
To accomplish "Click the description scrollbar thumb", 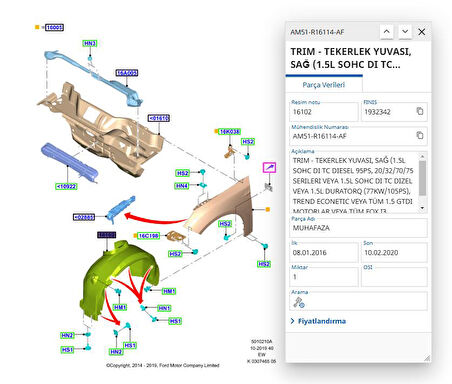I will tap(422, 178).
